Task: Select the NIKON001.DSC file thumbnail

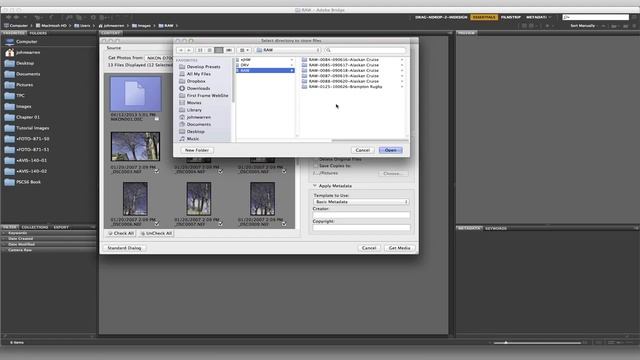Action: click(x=136, y=94)
